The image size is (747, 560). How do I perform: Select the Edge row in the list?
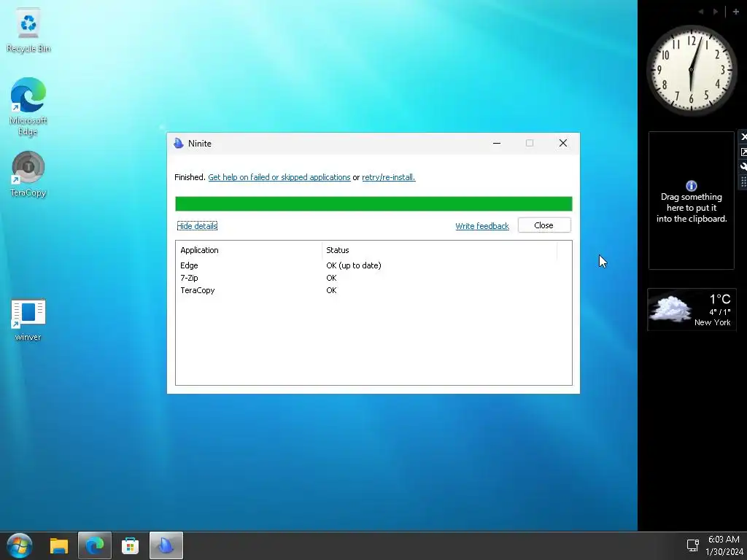[x=373, y=265]
